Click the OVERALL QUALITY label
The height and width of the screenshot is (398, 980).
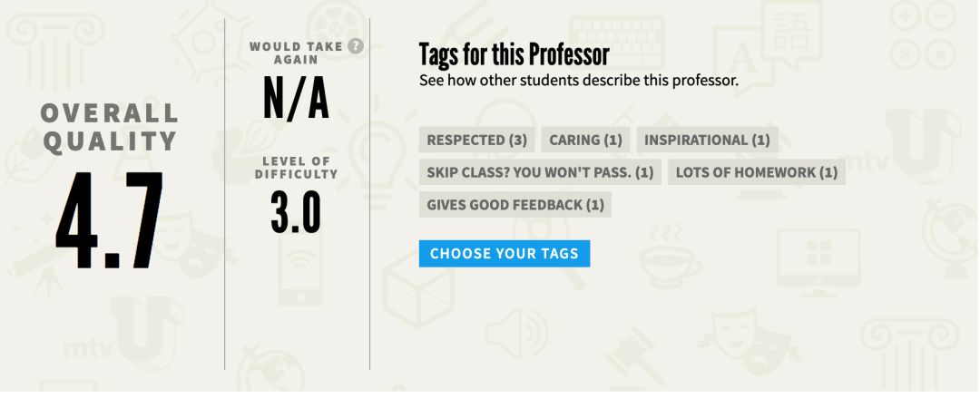click(x=110, y=128)
